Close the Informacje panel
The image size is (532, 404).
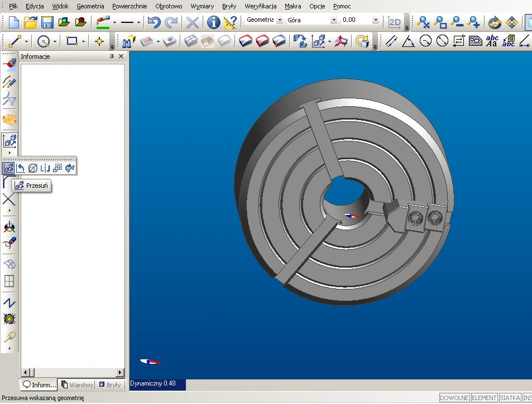(x=121, y=56)
